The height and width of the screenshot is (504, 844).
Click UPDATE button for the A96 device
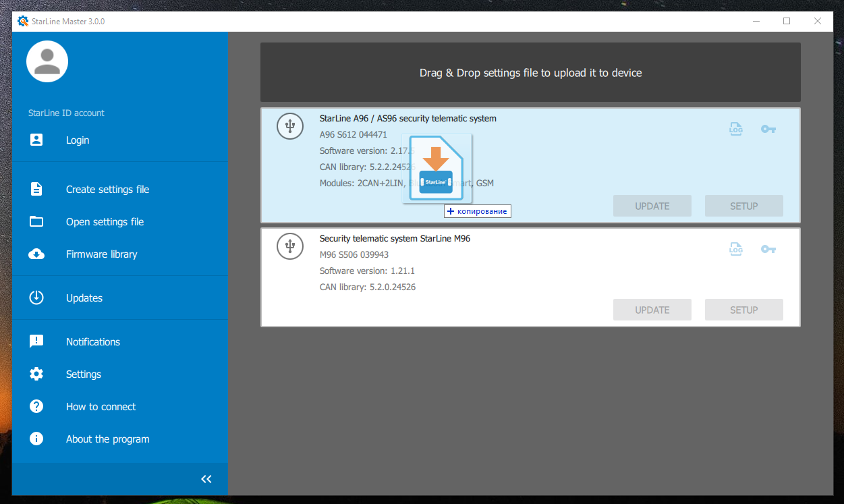652,206
